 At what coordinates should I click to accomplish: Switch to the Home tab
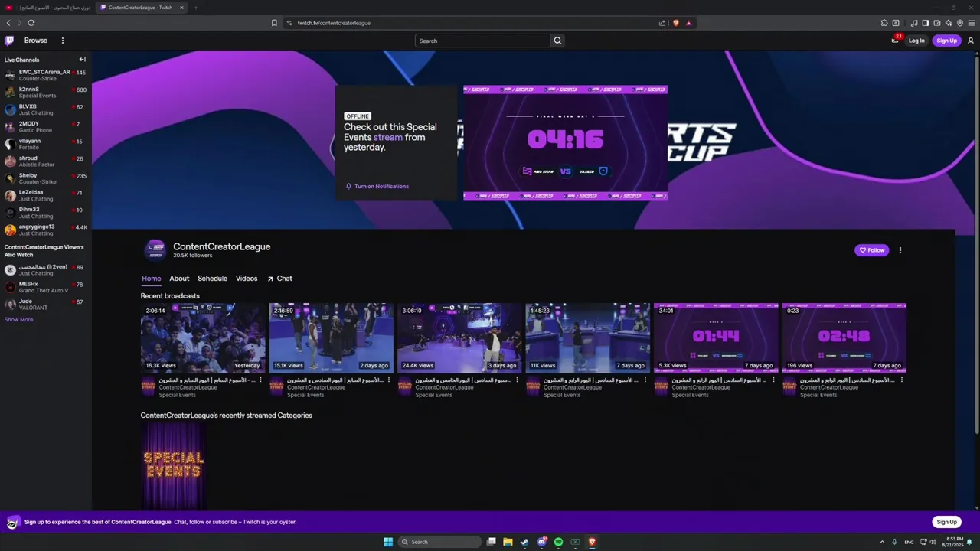(152, 279)
